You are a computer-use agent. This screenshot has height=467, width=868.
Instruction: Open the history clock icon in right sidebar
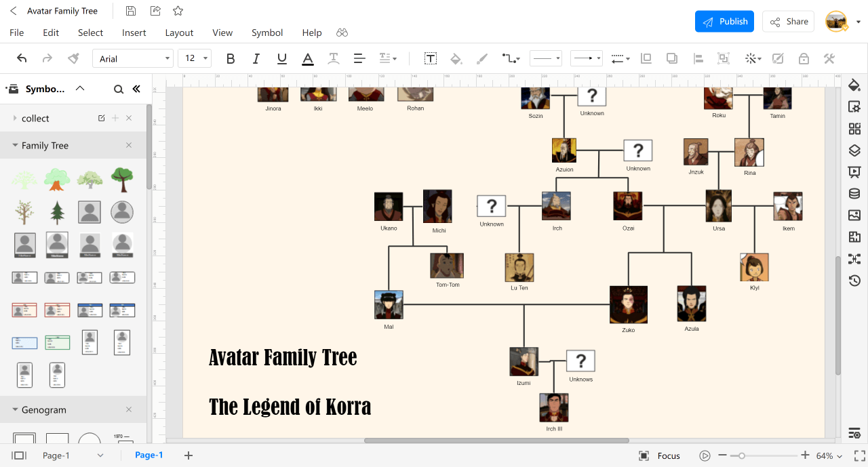click(x=854, y=281)
